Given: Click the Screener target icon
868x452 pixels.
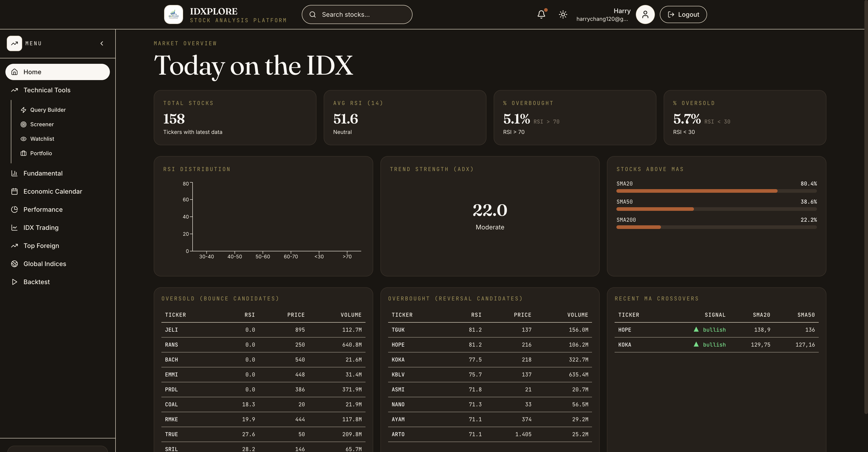Looking at the screenshot, I should [23, 124].
